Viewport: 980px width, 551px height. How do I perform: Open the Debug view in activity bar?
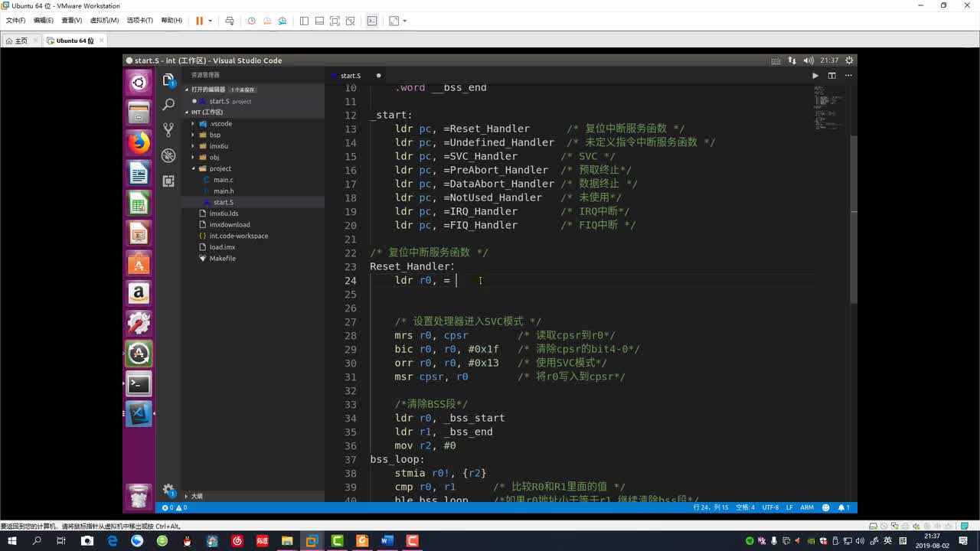168,155
